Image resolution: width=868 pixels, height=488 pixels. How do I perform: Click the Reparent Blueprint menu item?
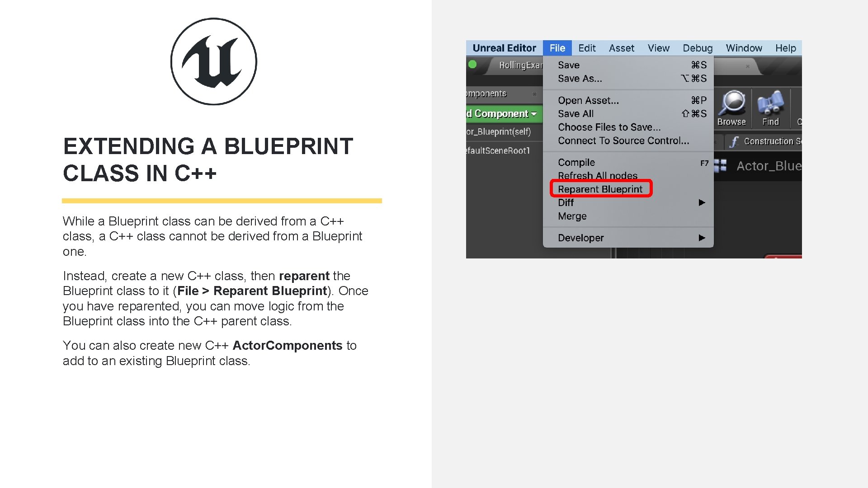600,189
